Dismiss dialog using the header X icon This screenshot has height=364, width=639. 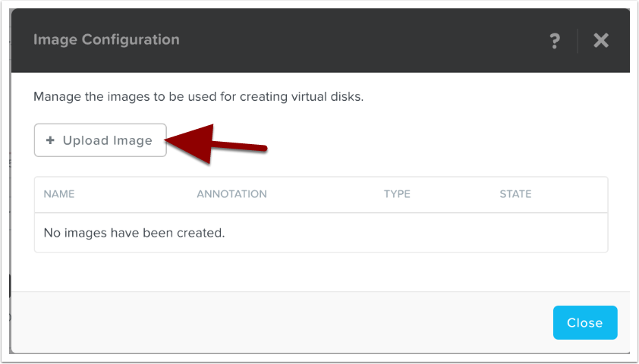pyautogui.click(x=601, y=41)
